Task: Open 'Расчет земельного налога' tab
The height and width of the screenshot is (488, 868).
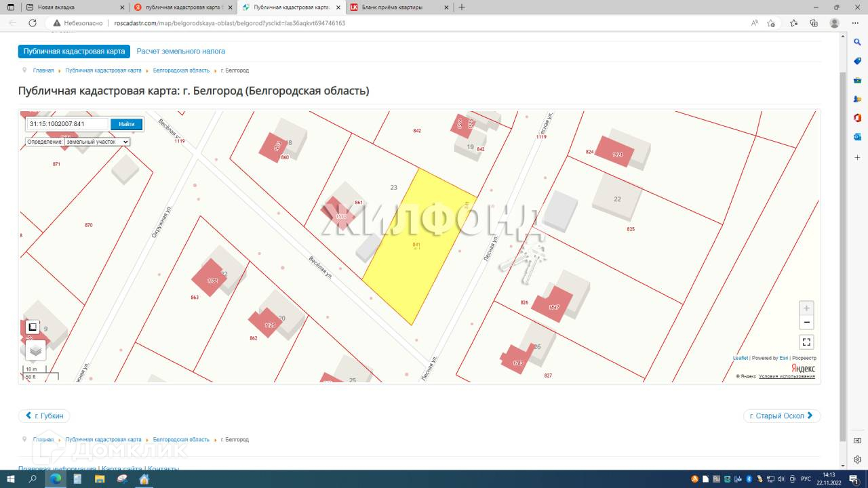Action: pos(181,52)
